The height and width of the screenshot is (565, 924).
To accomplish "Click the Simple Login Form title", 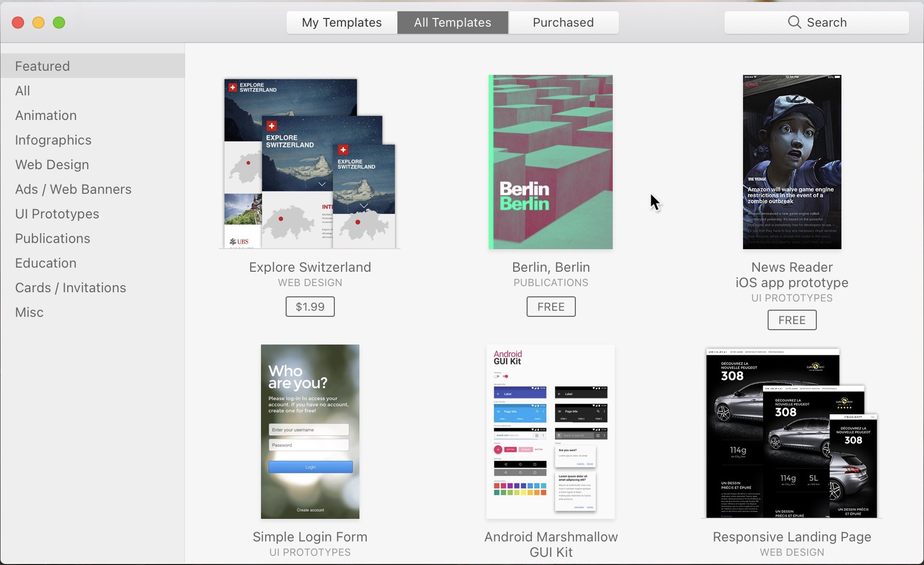I will (x=310, y=537).
